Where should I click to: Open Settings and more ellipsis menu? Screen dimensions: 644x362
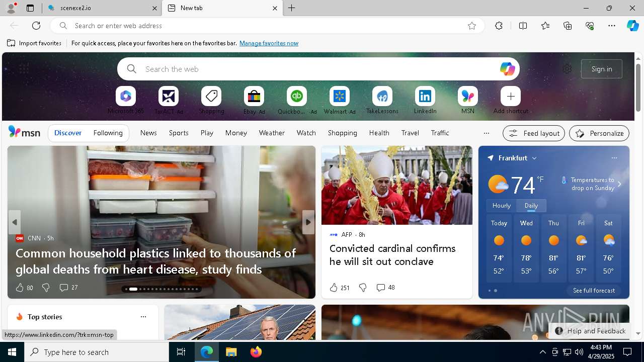(x=612, y=26)
